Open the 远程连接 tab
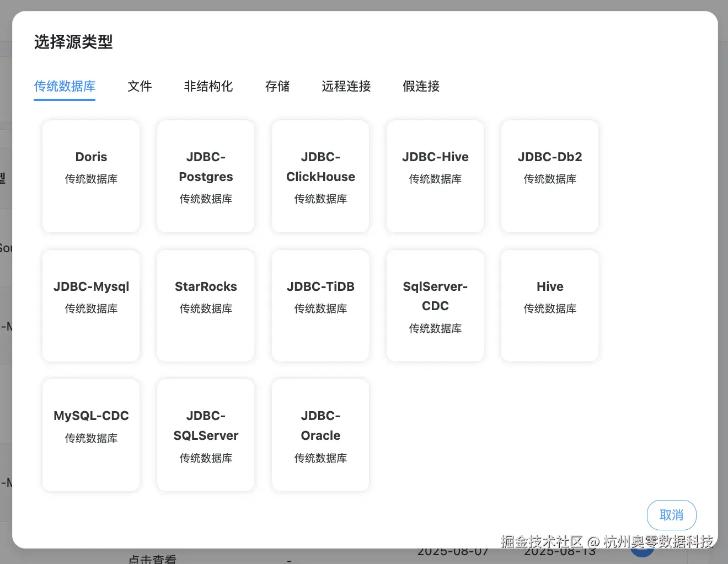728x564 pixels. coord(346,86)
